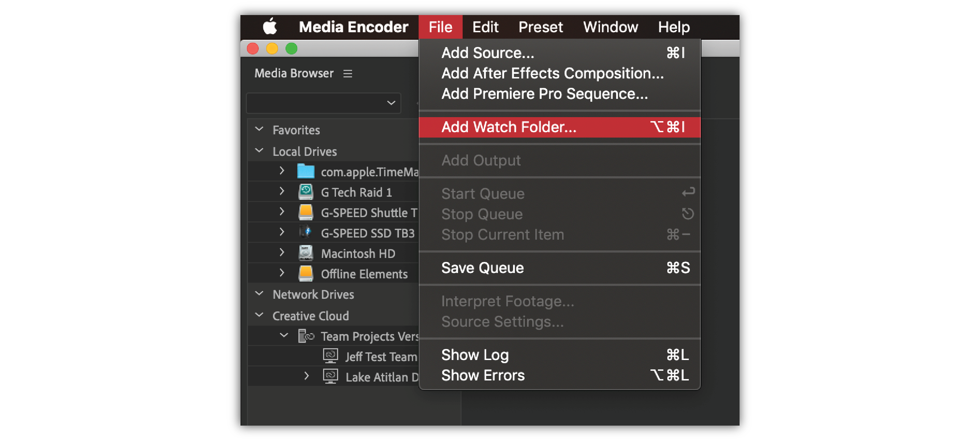Click the Macintosh HD drive icon
Screen dimensions: 980x441
coord(306,253)
